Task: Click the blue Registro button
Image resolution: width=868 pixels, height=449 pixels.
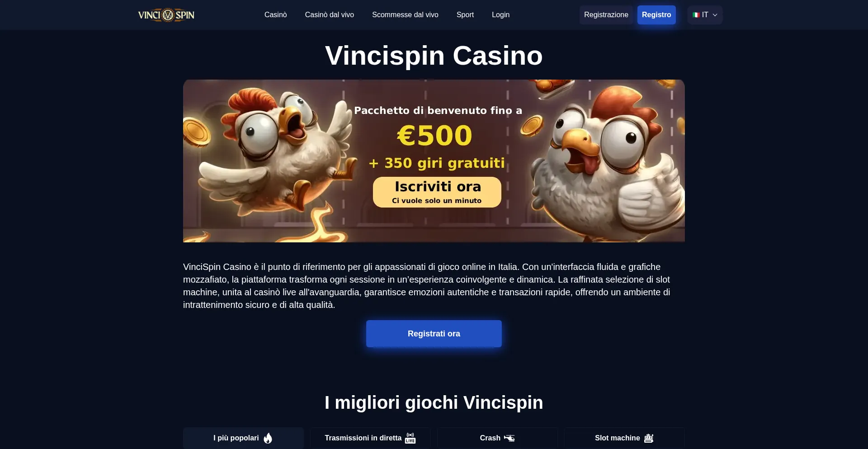Action: pyautogui.click(x=656, y=15)
